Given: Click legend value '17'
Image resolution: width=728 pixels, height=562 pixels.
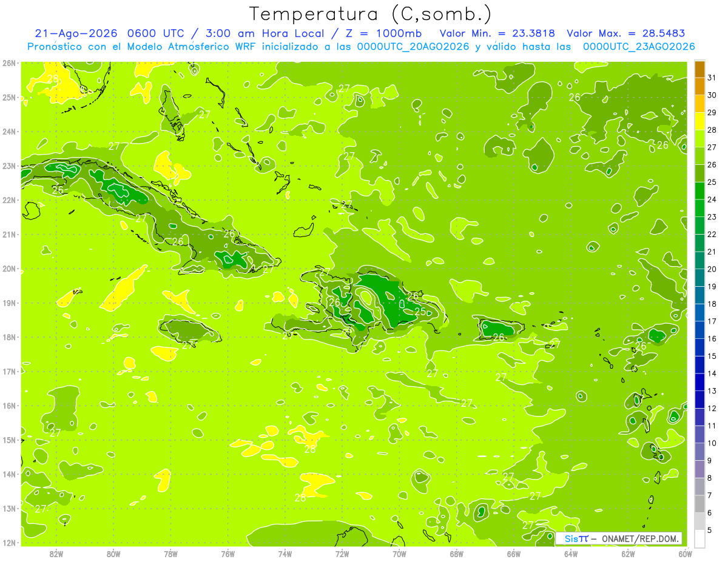Looking at the screenshot, I should point(712,321).
